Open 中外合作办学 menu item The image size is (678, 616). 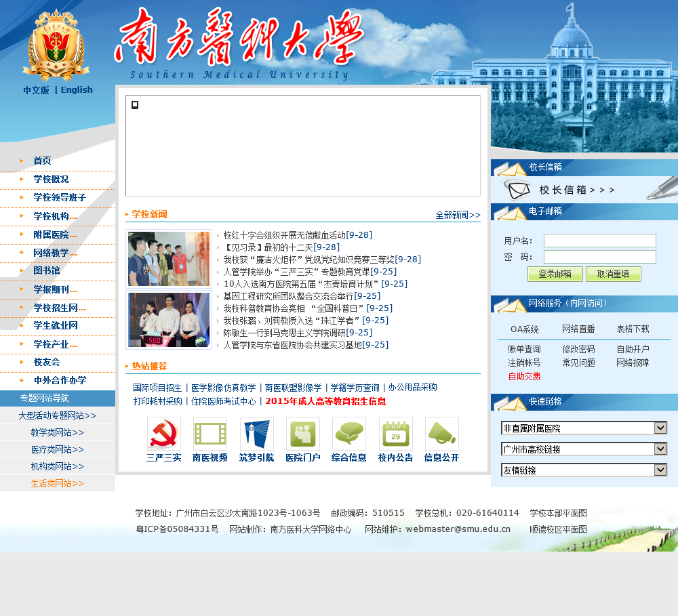(x=60, y=380)
